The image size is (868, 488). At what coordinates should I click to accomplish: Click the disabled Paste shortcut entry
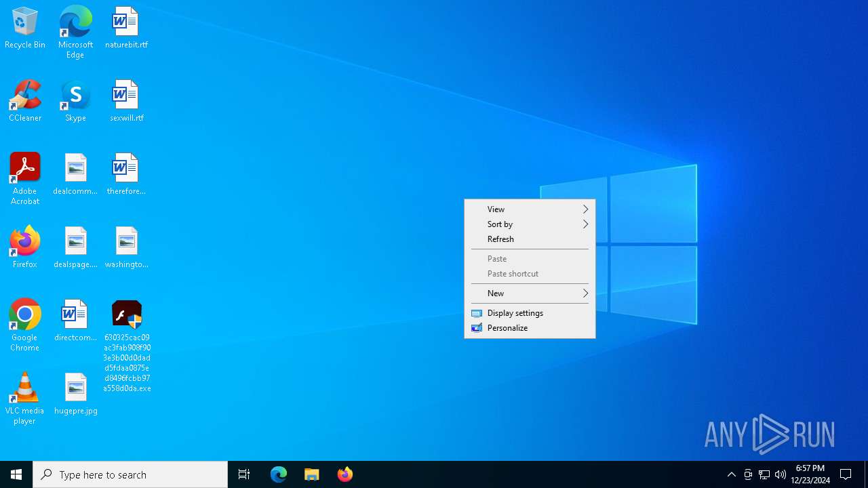point(530,274)
